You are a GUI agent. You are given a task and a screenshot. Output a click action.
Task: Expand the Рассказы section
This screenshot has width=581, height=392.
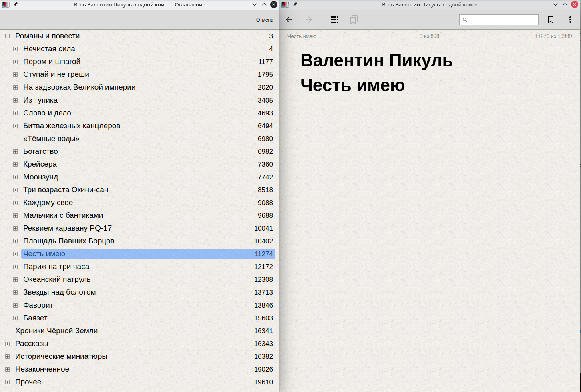point(7,344)
